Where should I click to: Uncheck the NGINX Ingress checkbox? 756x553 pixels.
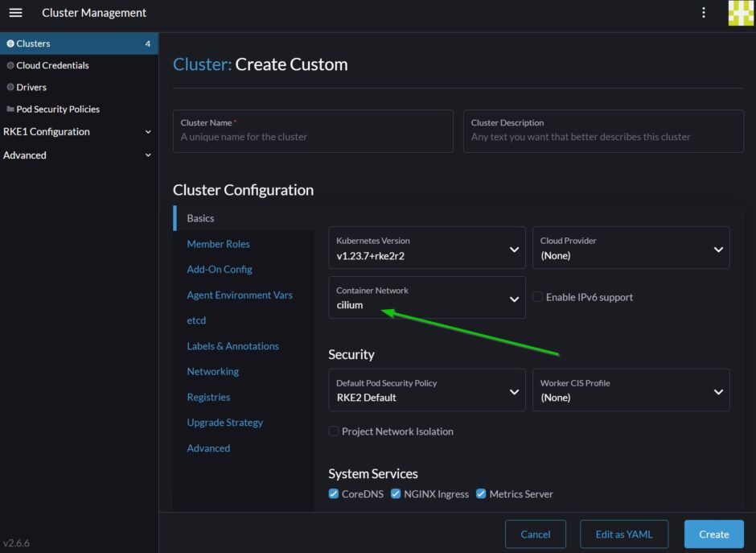click(396, 493)
